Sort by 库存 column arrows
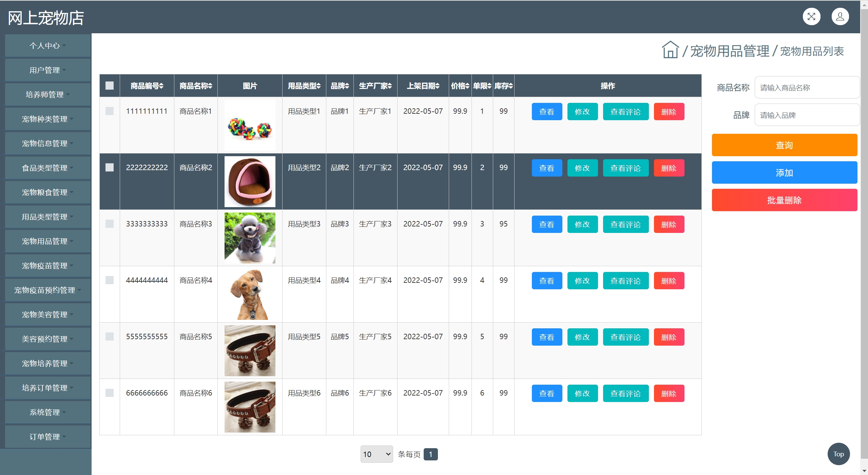The width and height of the screenshot is (868, 475). (511, 86)
